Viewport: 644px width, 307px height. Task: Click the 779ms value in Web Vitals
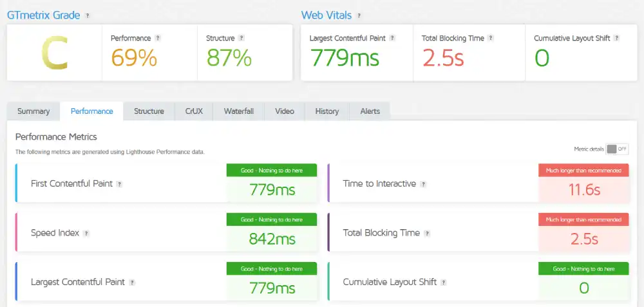[x=344, y=57]
